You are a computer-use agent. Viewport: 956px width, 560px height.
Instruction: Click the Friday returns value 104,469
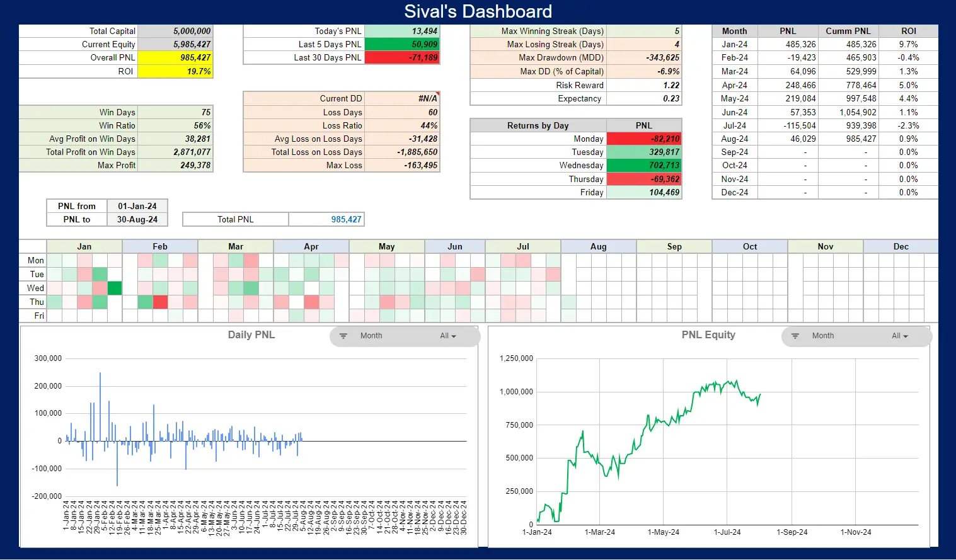pyautogui.click(x=644, y=192)
